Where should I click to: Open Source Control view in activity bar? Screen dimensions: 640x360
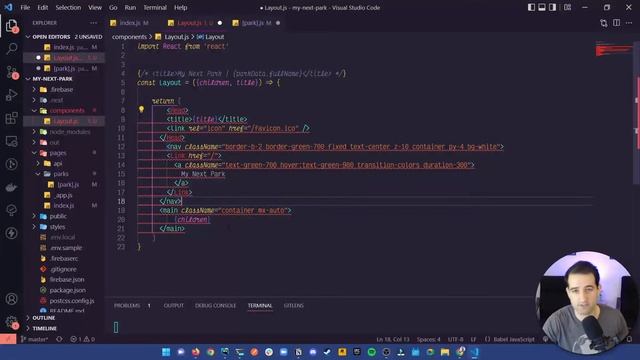pyautogui.click(x=11, y=72)
